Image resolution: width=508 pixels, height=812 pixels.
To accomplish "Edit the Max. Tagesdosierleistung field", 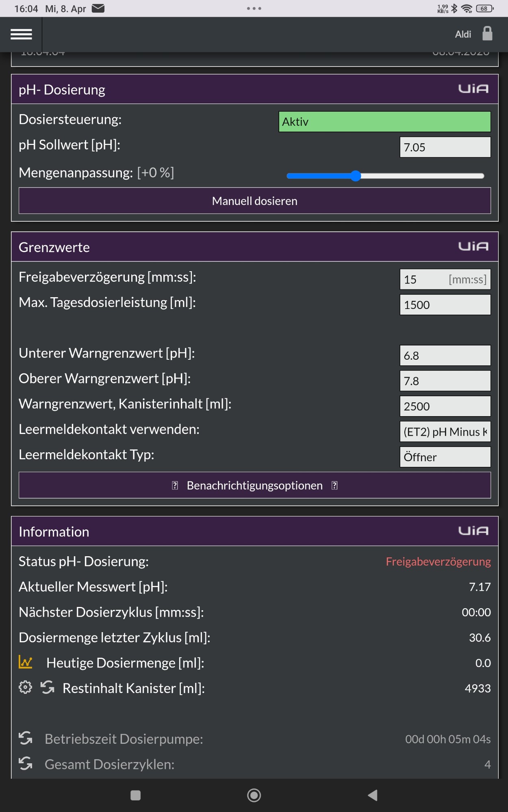I will tap(445, 304).
